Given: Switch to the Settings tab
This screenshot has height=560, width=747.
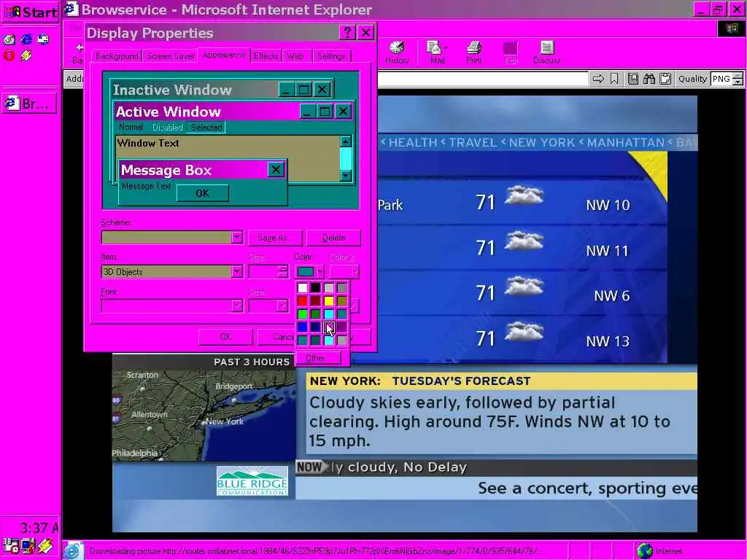Looking at the screenshot, I should click(331, 56).
